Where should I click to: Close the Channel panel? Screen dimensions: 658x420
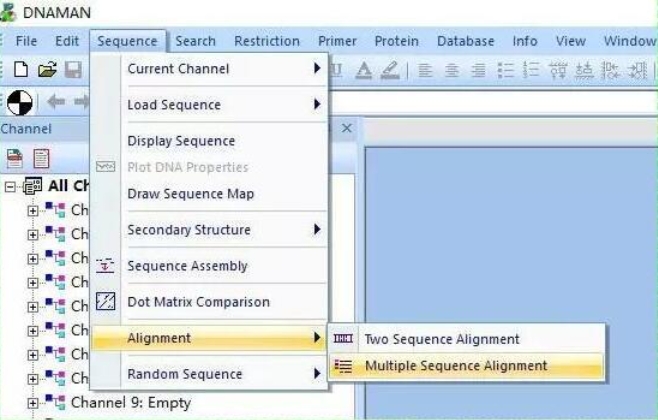347,128
